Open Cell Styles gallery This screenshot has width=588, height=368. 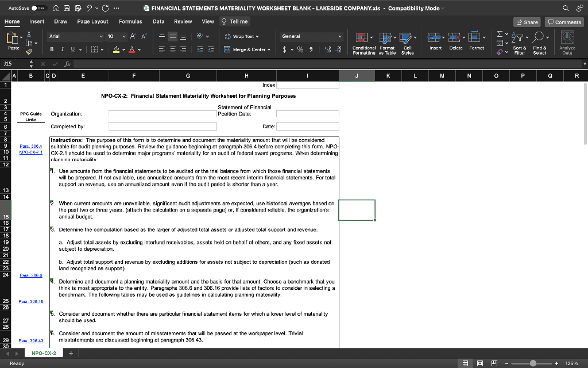click(x=407, y=44)
